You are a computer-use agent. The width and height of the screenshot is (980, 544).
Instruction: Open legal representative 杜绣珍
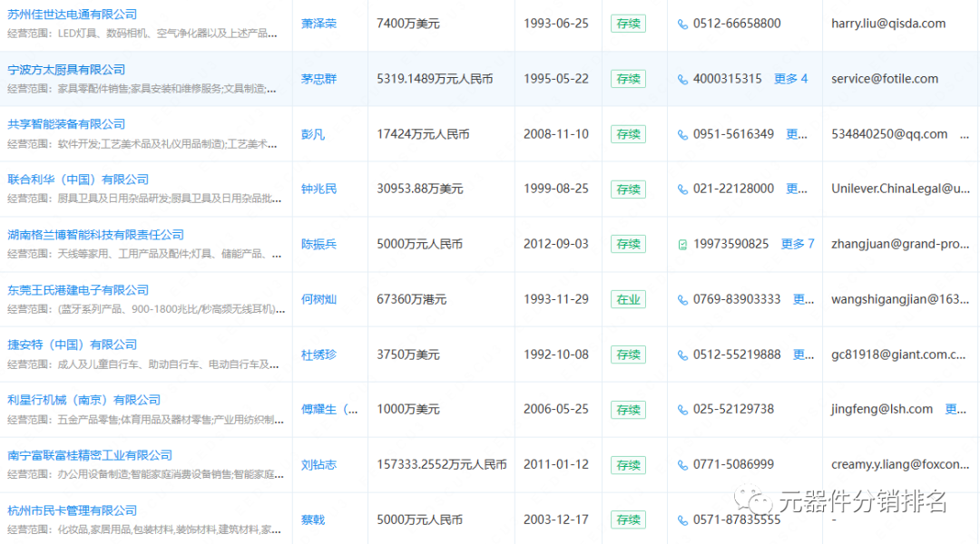(318, 355)
